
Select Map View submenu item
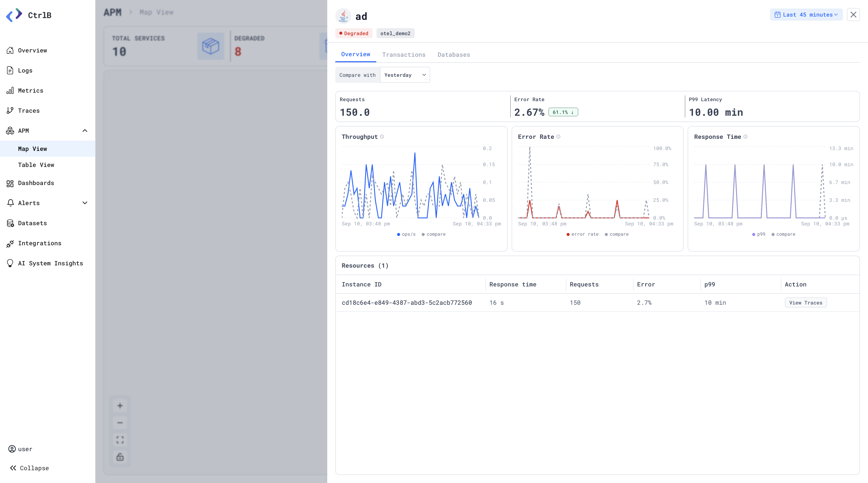[47, 149]
